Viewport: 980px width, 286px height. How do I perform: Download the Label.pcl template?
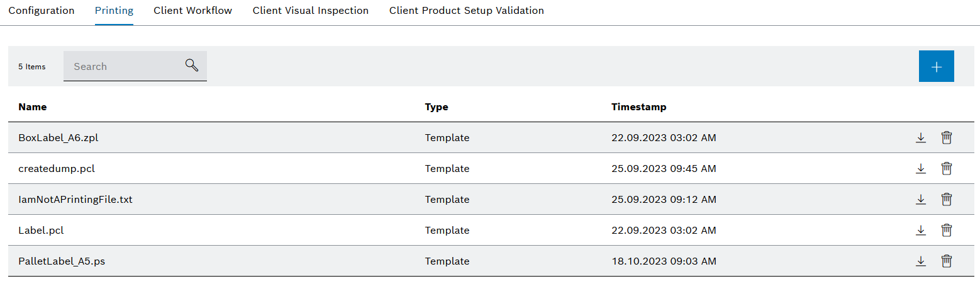pos(920,231)
